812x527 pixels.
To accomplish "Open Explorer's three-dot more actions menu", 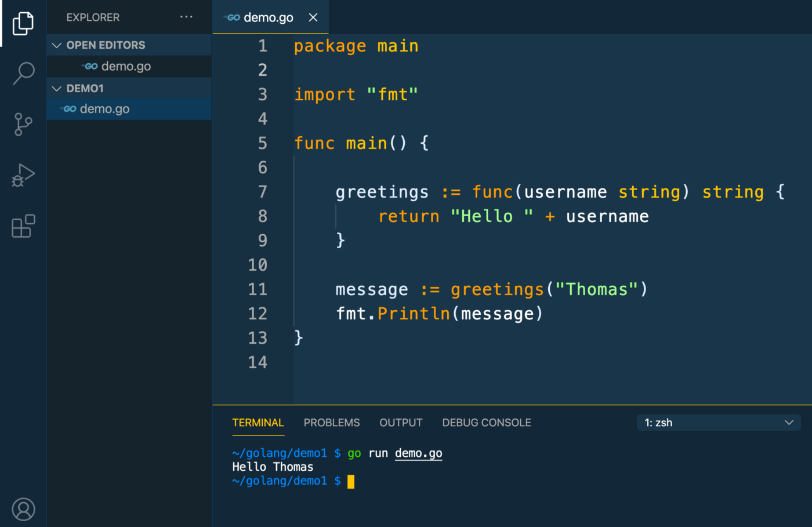I will (186, 17).
